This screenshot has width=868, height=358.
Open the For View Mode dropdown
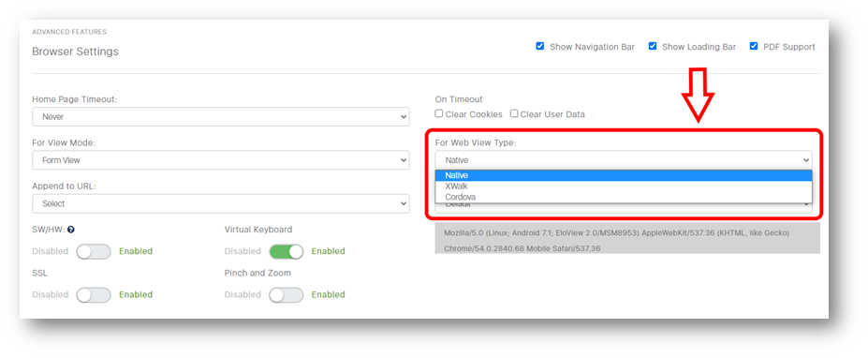[x=221, y=160]
